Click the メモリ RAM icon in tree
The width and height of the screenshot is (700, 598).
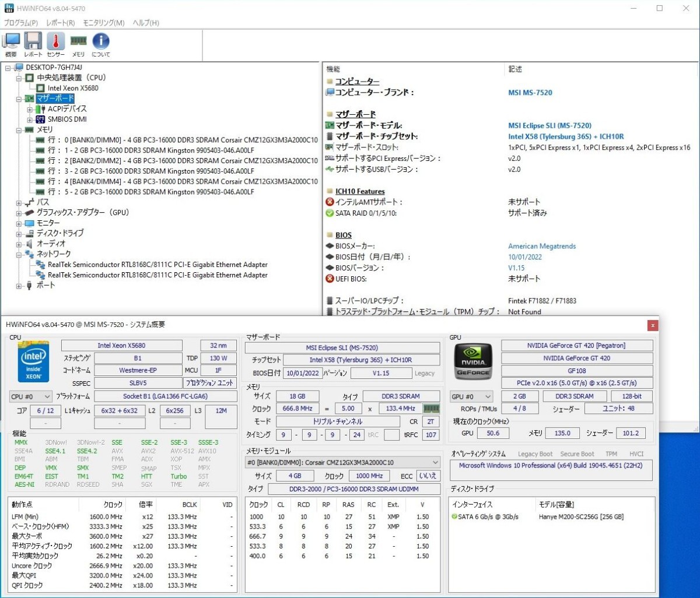click(30, 129)
